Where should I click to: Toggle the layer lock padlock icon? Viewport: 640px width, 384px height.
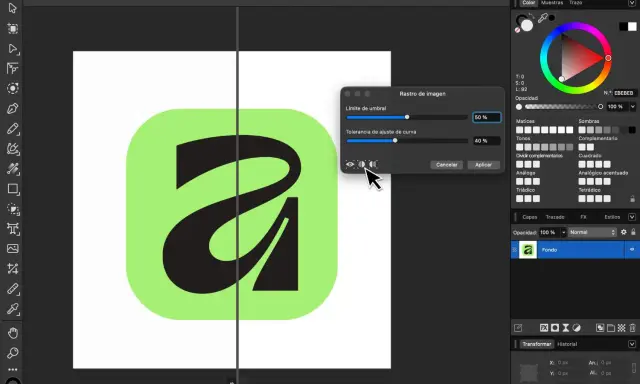click(x=633, y=232)
